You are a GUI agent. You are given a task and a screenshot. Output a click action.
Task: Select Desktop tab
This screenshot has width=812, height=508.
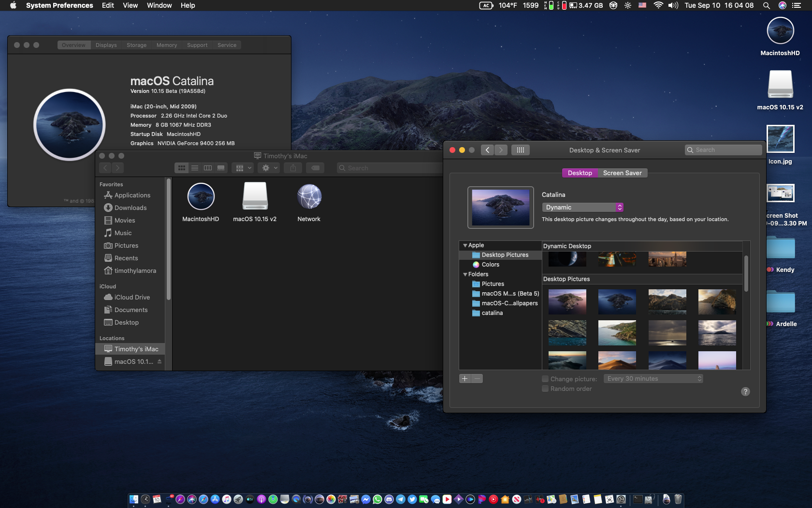point(580,173)
